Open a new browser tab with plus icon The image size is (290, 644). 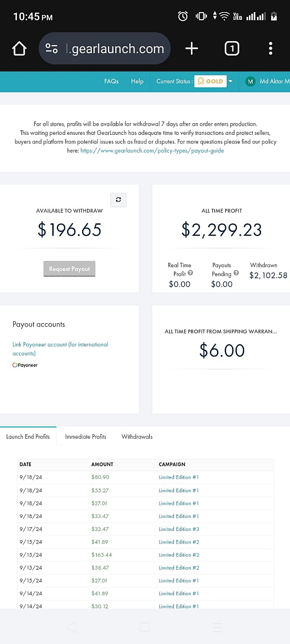pos(192,48)
